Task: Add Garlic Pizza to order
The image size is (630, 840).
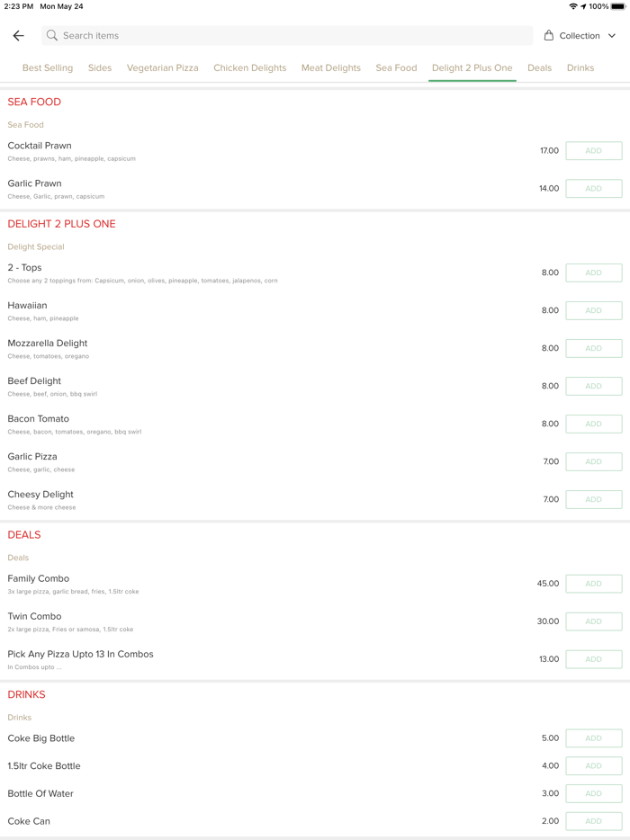Action: pyautogui.click(x=593, y=461)
